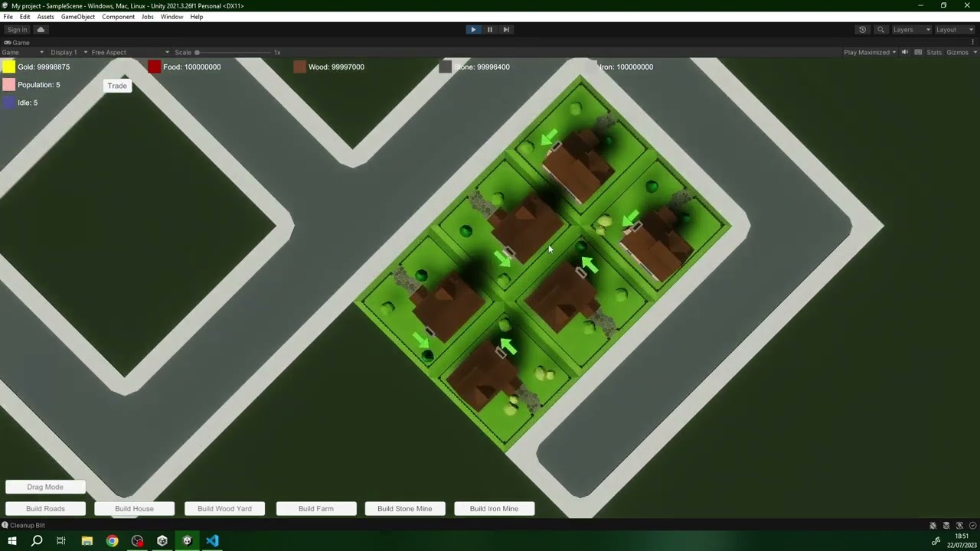This screenshot has height=551, width=980.
Task: Click the Play button in Unity toolbar
Action: point(473,30)
